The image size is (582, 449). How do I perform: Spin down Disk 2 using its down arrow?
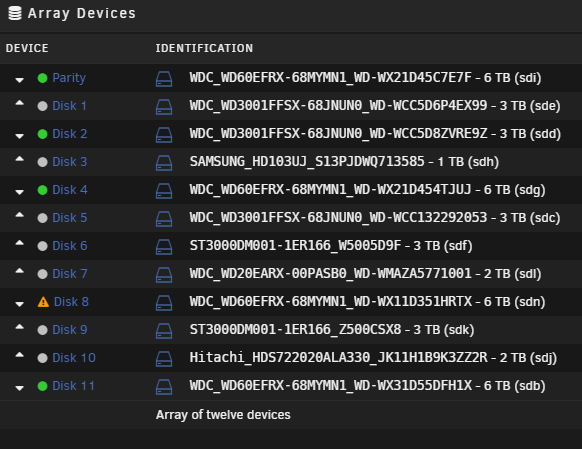20,136
